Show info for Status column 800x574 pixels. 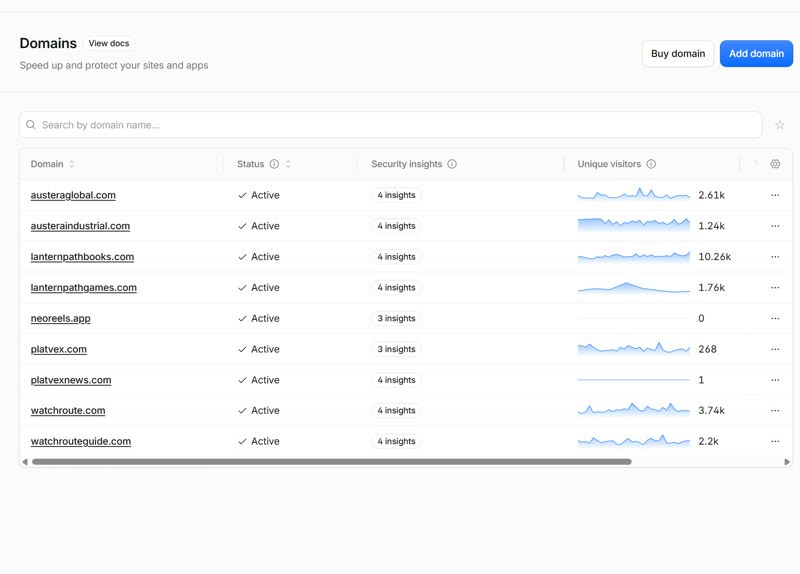point(274,164)
